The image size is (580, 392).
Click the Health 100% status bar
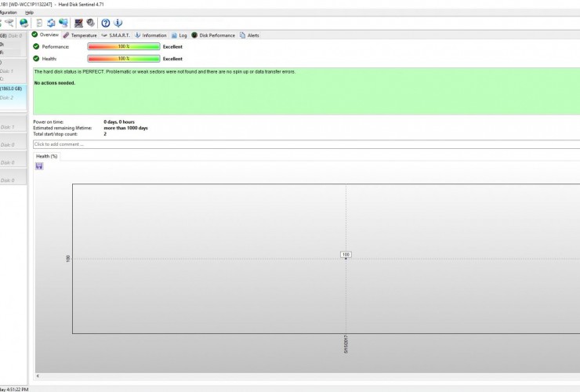[x=123, y=59]
